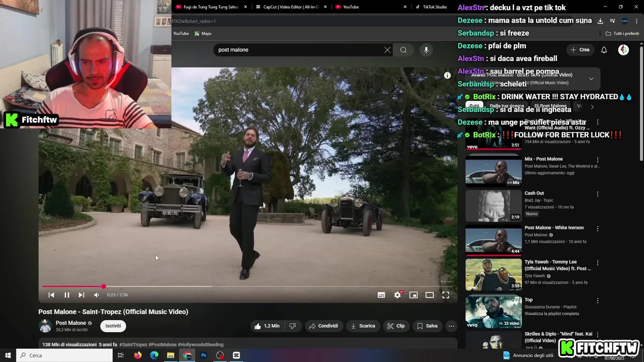This screenshot has height=362, width=644.
Task: Create a Clip of the video
Action: (x=396, y=326)
